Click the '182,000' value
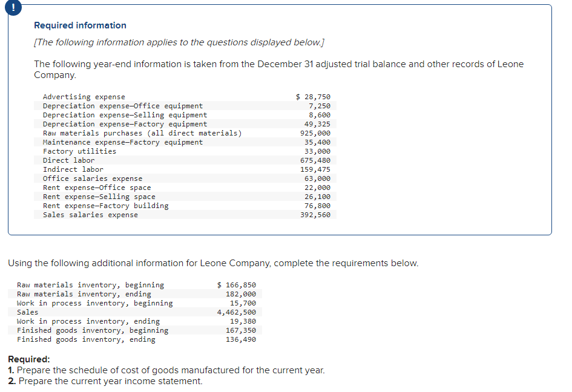Screen dimensions: 572x392 pos(241,294)
